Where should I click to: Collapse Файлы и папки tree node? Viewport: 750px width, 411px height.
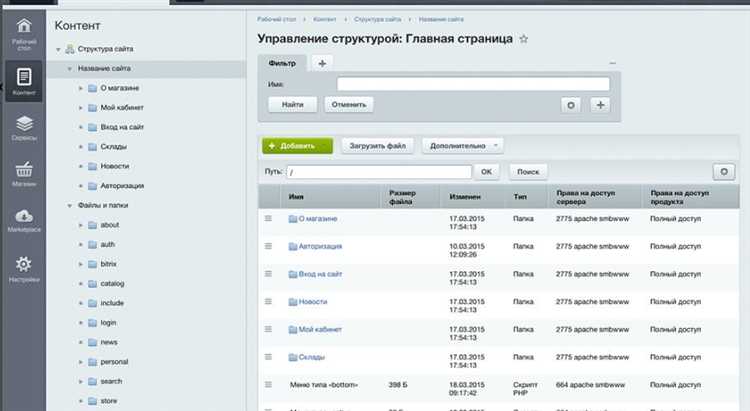[69, 206]
